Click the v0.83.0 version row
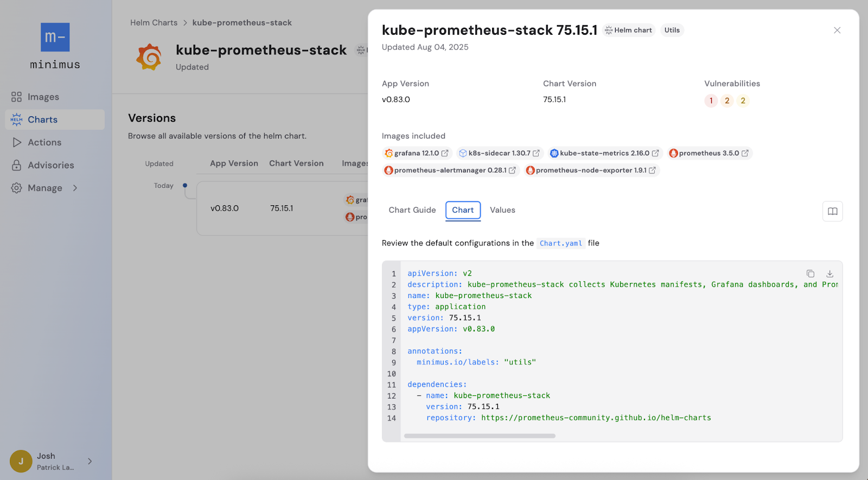Viewport: 868px width, 480px height. click(x=282, y=209)
